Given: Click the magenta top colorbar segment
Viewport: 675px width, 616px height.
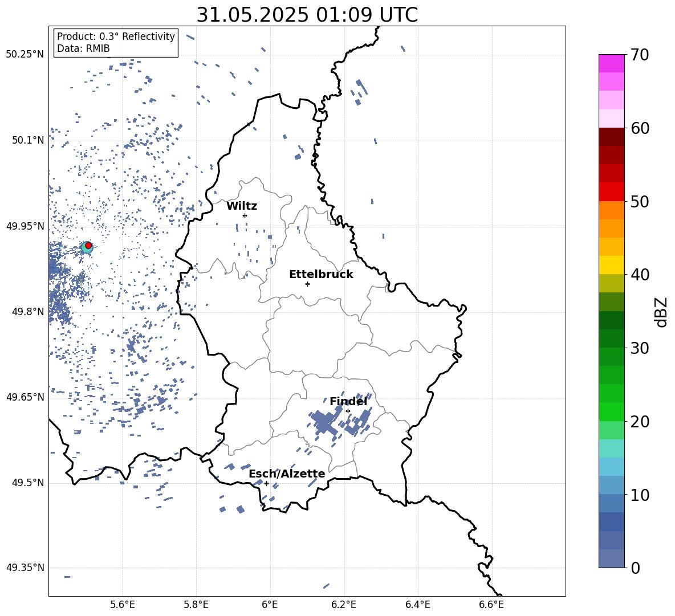Looking at the screenshot, I should [612, 63].
